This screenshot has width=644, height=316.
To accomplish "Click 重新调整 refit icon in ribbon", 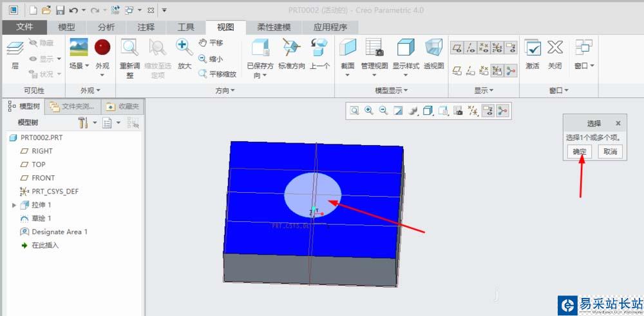I will (130, 48).
